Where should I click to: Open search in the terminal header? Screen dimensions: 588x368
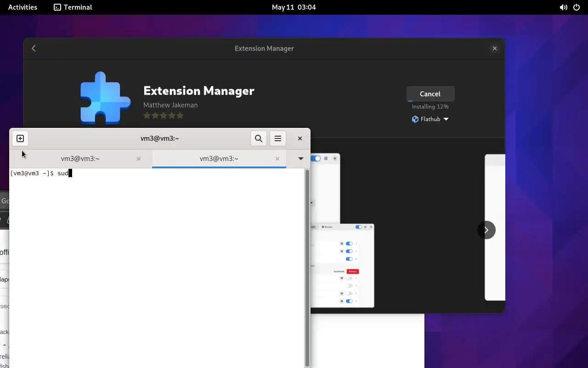point(259,138)
